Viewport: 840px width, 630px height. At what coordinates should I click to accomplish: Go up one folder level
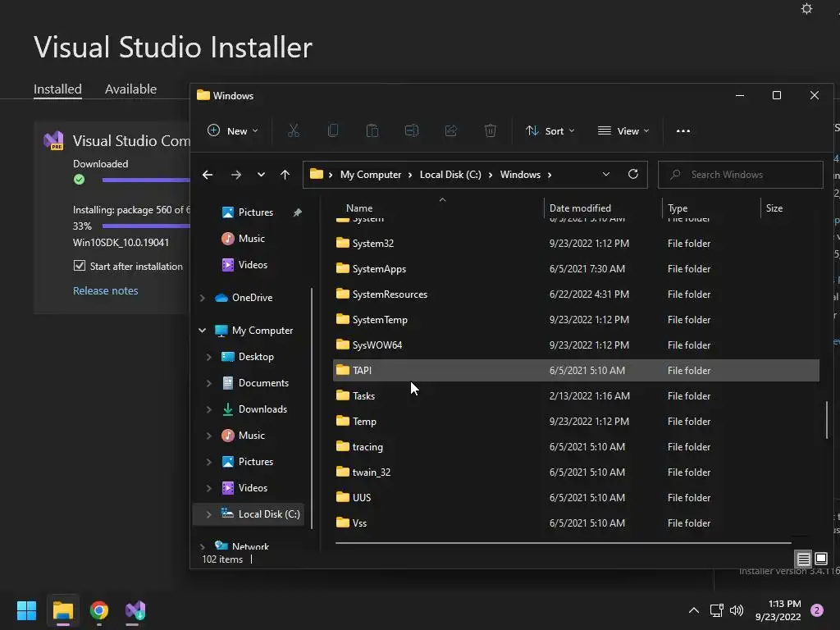point(285,175)
